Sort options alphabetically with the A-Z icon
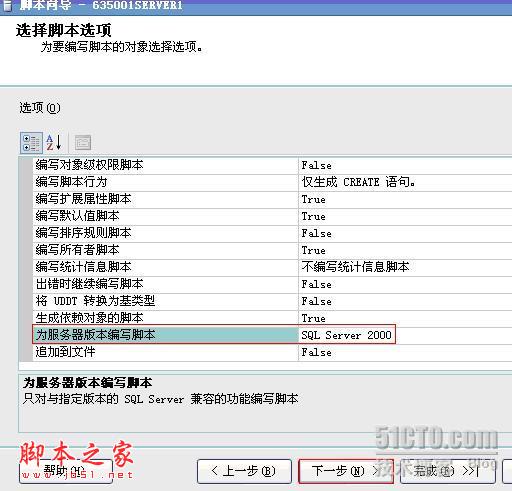The image size is (512, 491). (54, 143)
